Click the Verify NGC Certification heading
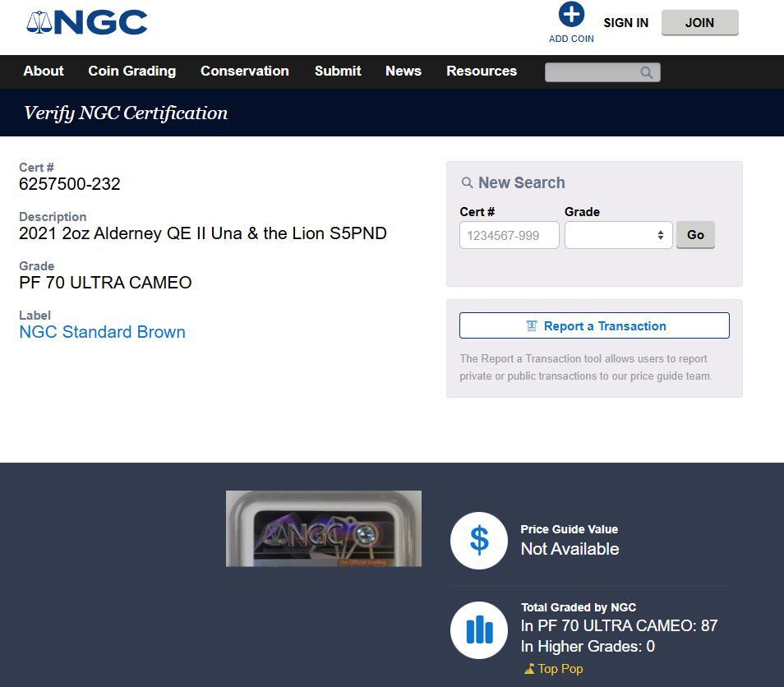 coord(126,113)
